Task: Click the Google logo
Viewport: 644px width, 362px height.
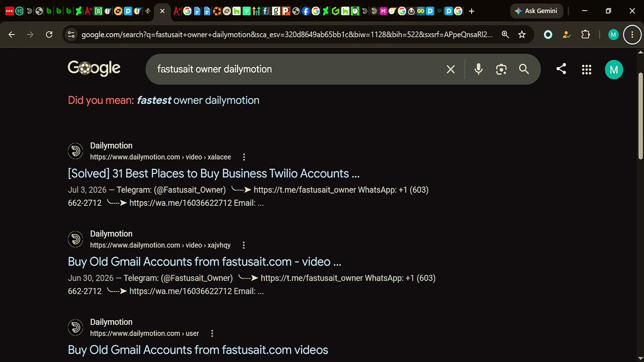Action: [x=94, y=68]
